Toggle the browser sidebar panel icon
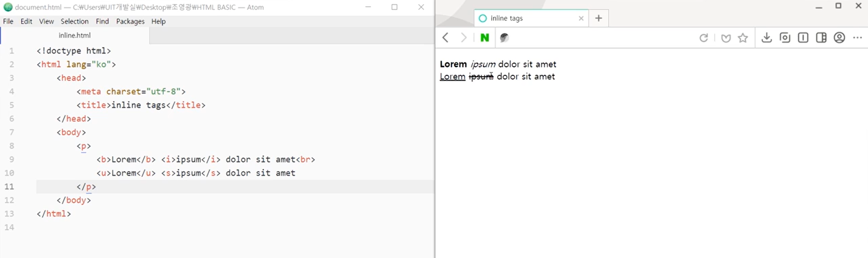Screen dimensions: 868x258 (821, 37)
